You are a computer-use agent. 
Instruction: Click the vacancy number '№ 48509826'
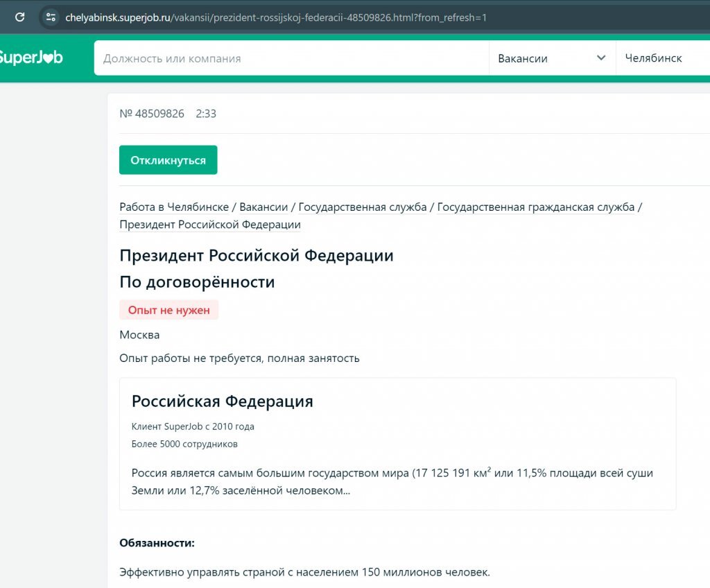click(152, 114)
